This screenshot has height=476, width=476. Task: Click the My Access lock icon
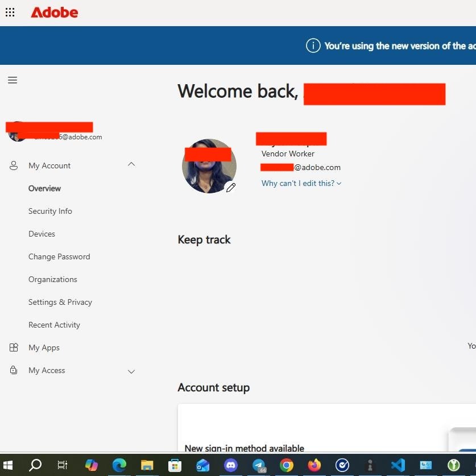14,370
